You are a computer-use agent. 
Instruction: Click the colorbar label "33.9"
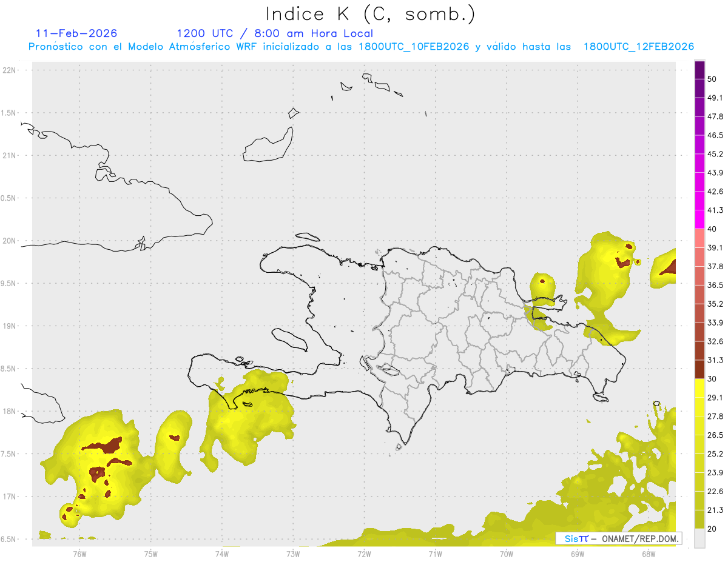point(715,323)
